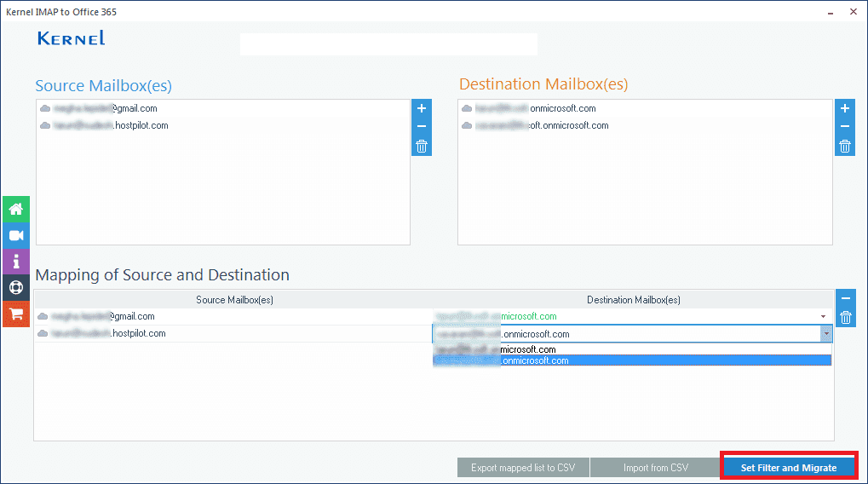This screenshot has width=868, height=484.
Task: Click Export mapped list to CSV
Action: click(523, 468)
